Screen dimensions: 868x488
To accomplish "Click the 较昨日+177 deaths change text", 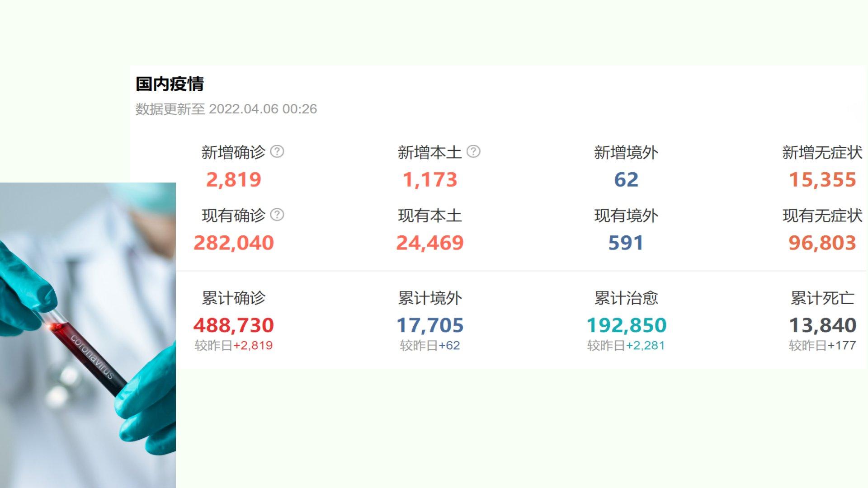I will click(x=822, y=346).
